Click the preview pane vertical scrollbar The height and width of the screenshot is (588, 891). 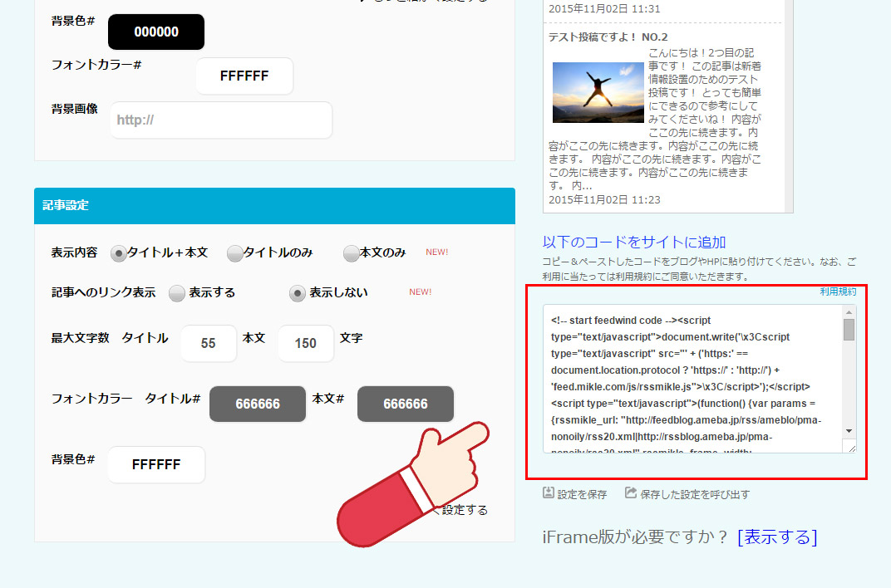(789, 105)
